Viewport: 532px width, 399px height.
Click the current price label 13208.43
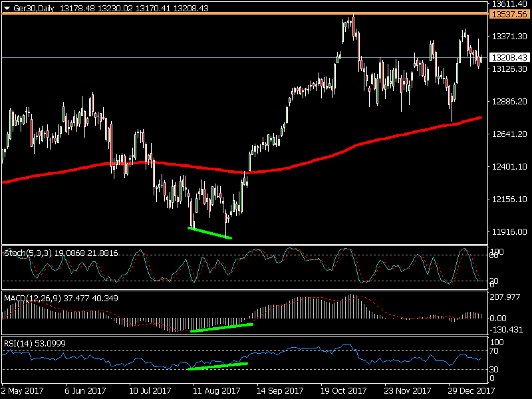click(508, 58)
